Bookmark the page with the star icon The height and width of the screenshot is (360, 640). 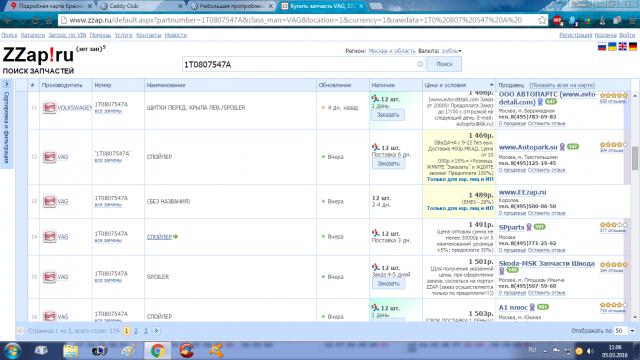point(542,20)
